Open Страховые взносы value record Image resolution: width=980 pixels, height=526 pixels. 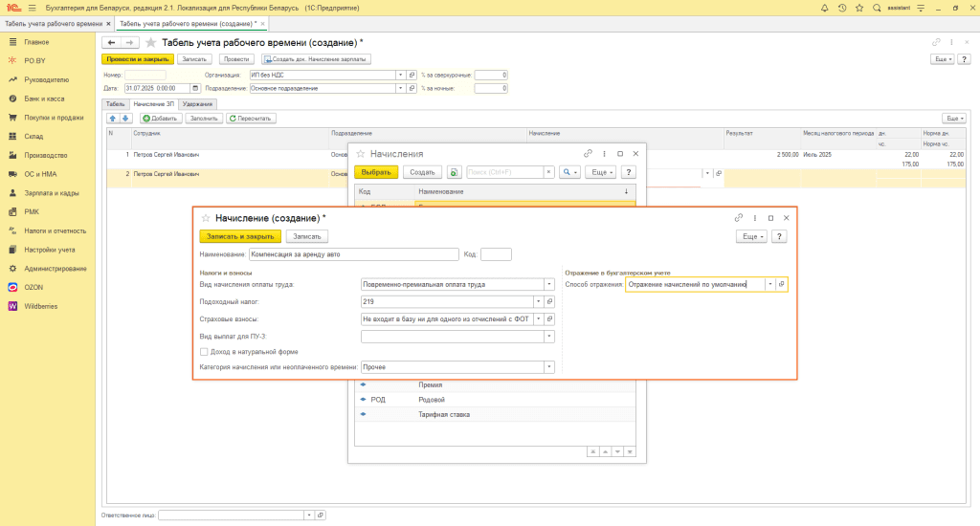click(550, 319)
